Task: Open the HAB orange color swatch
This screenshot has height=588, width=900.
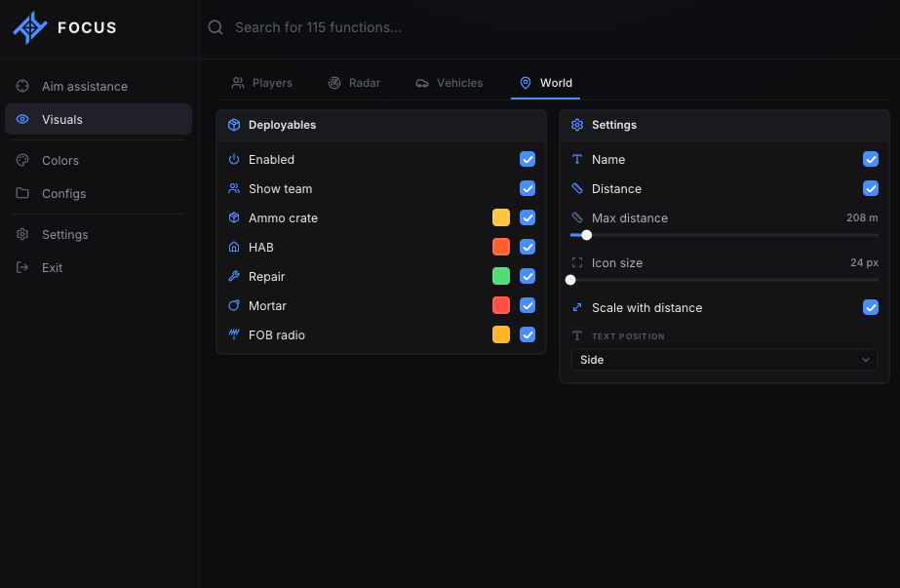Action: pos(501,247)
